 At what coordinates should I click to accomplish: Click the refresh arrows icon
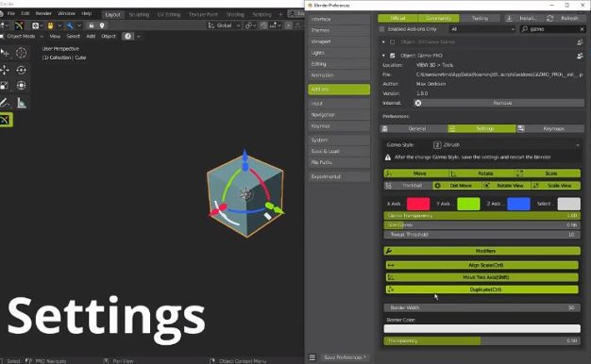click(x=549, y=18)
